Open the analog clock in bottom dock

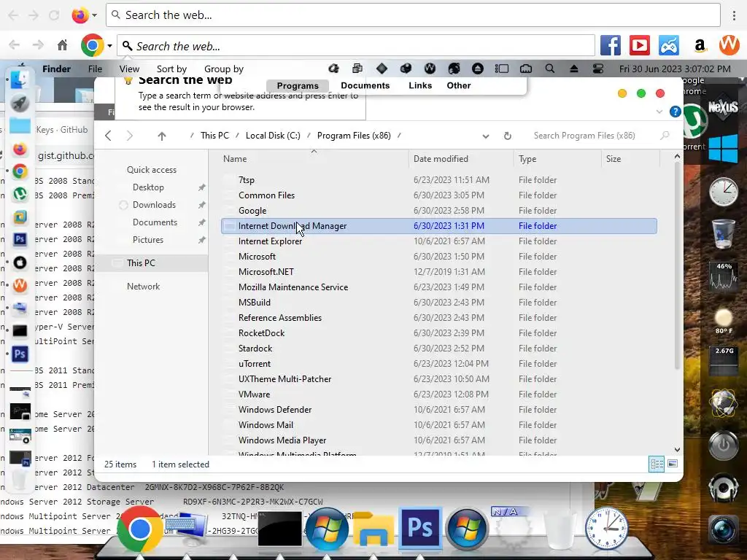(x=606, y=529)
